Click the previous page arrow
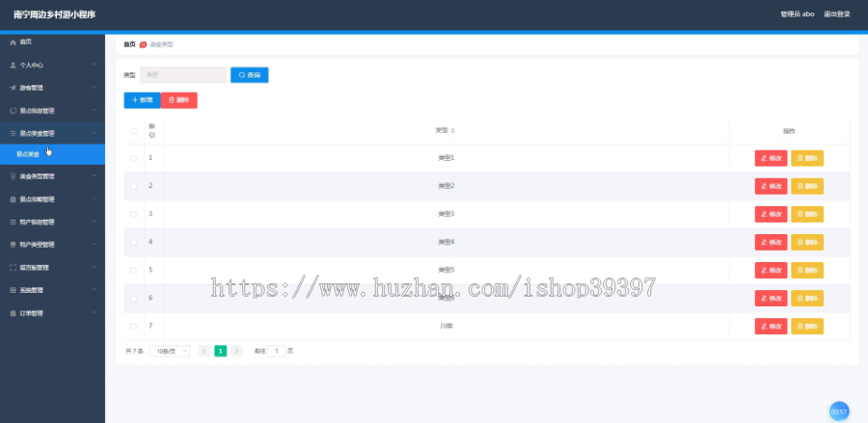 click(204, 351)
